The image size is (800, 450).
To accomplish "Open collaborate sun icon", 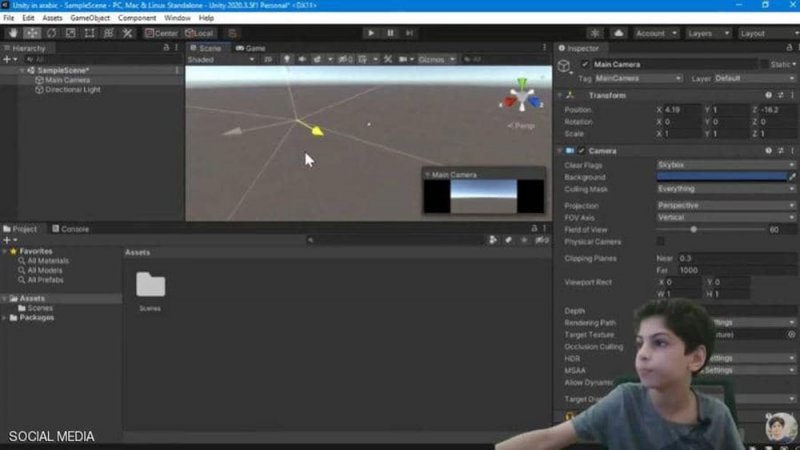I will tap(595, 33).
